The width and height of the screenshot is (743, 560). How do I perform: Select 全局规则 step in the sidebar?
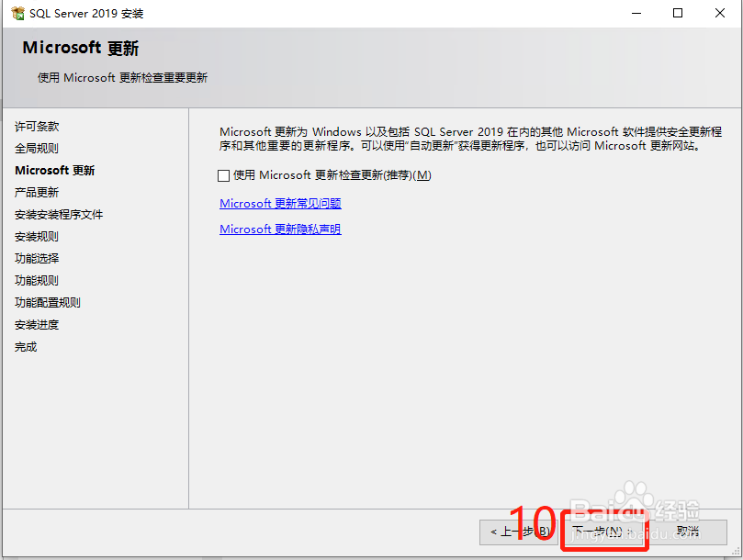click(x=37, y=149)
